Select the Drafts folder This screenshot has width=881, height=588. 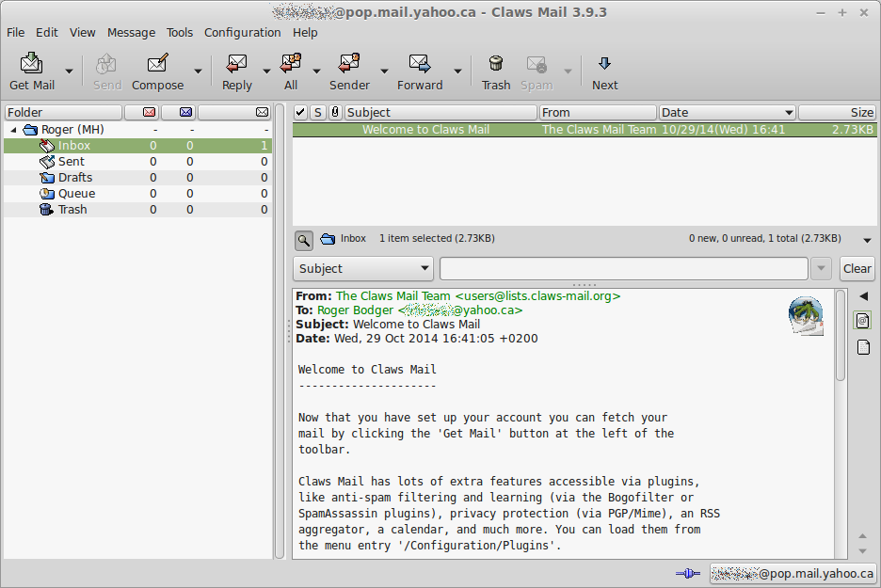pyautogui.click(x=137, y=178)
